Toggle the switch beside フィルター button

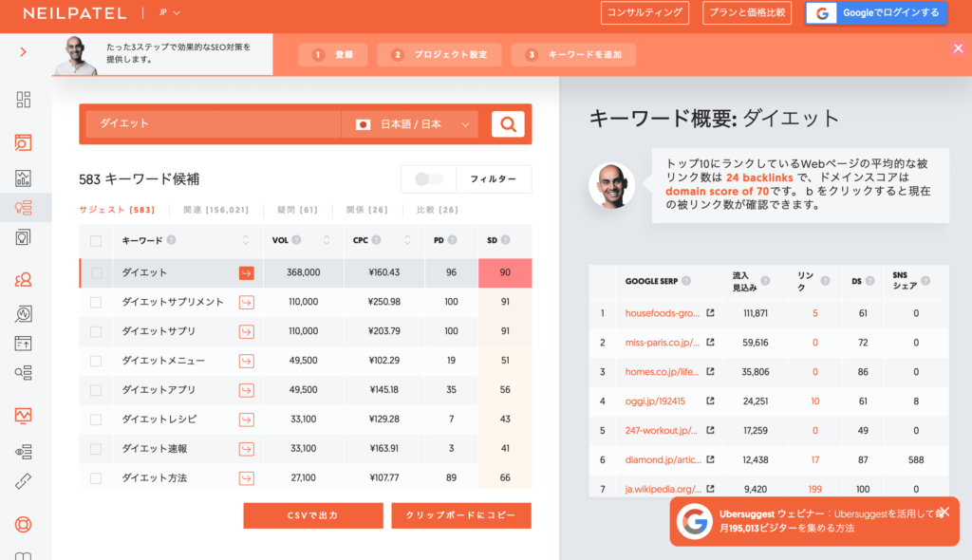[x=428, y=179]
